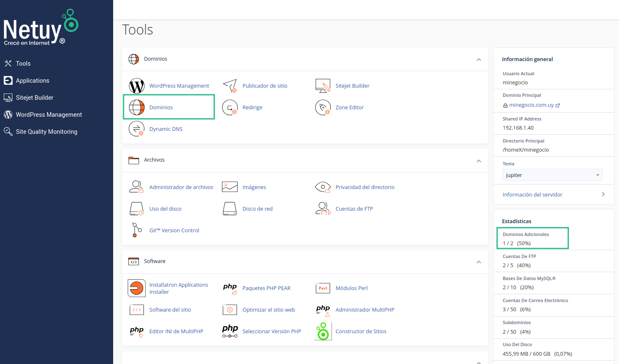Collapse the Dominios section
Image resolution: width=619 pixels, height=364 pixels.
pyautogui.click(x=479, y=59)
